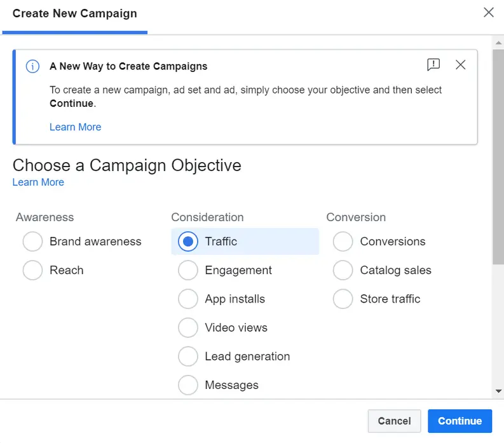This screenshot has height=443, width=504.
Task: Close the Create New Campaign dialog
Action: pyautogui.click(x=488, y=13)
